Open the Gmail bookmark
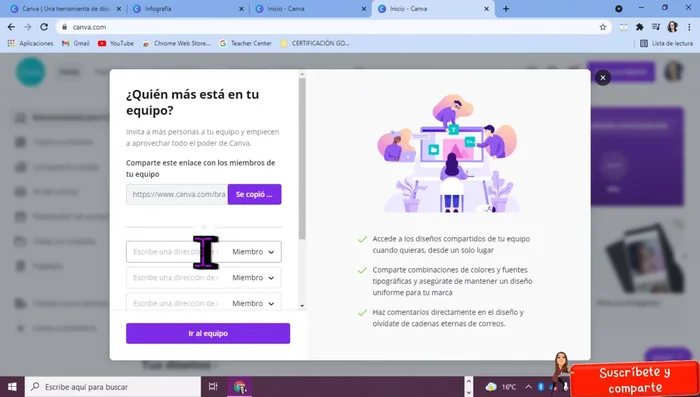This screenshot has height=397, width=700. click(x=76, y=43)
